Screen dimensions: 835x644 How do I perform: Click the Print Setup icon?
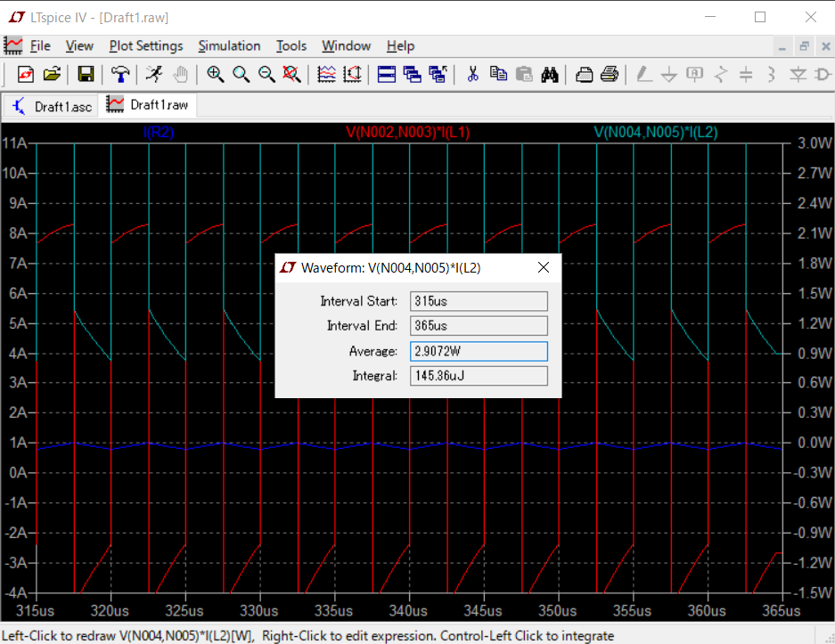(585, 74)
